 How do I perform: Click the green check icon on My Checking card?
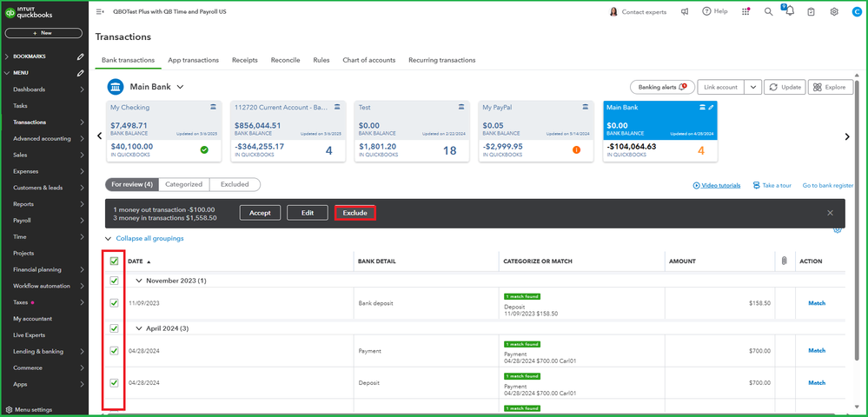point(204,149)
